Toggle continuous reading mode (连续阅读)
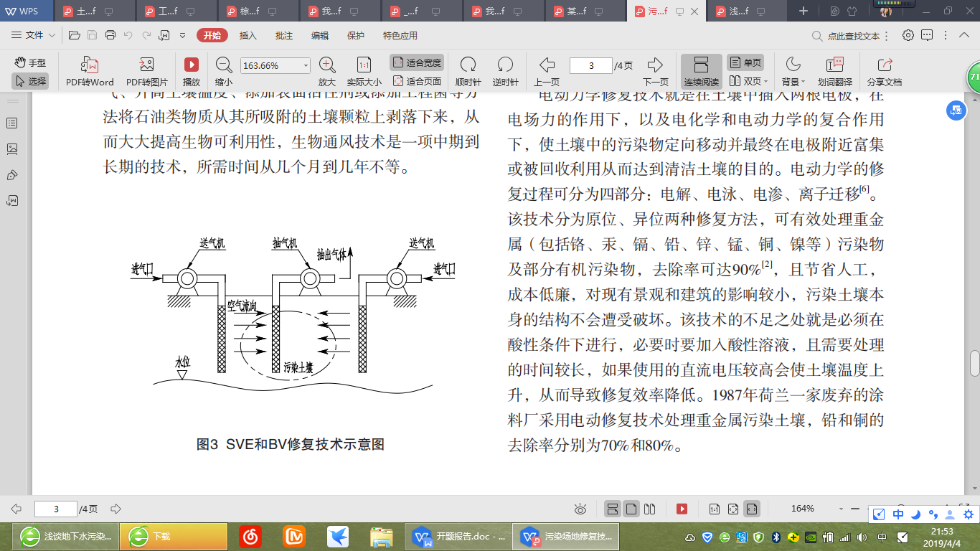Viewport: 980px width, 551px height. 702,71
